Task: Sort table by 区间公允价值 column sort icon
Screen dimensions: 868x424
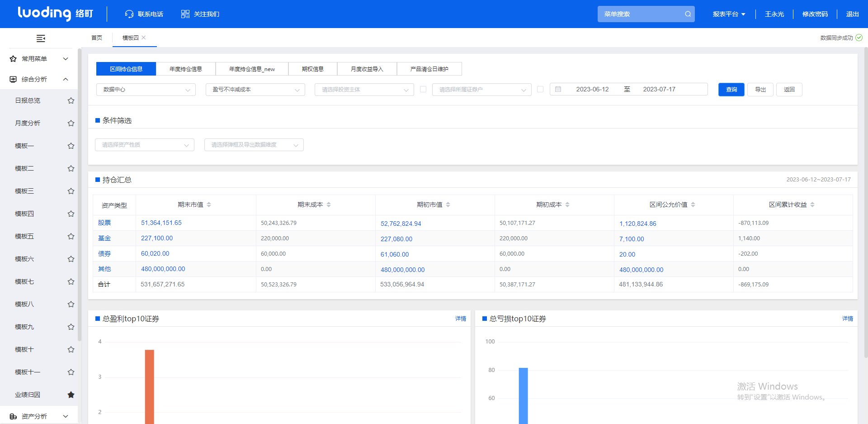Action: pyautogui.click(x=693, y=205)
